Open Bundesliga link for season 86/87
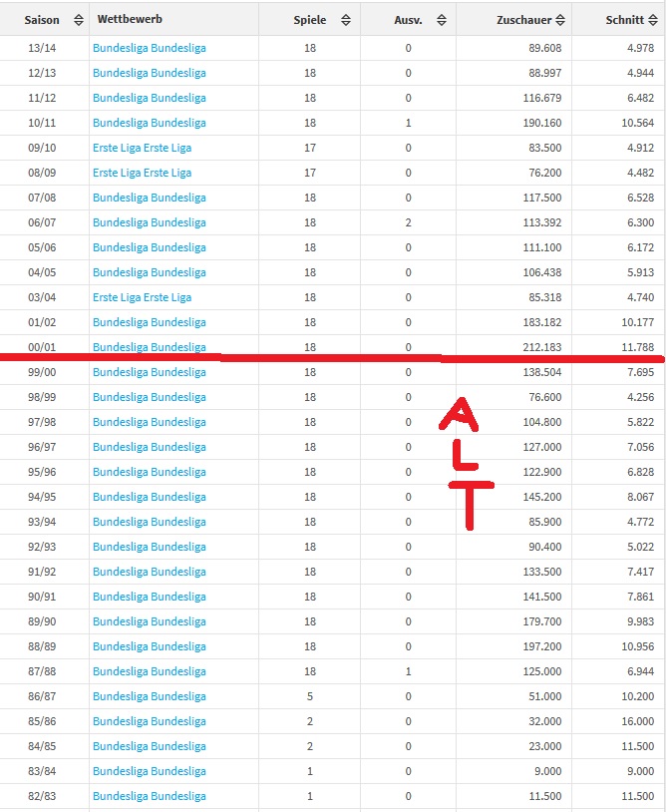 [149, 696]
